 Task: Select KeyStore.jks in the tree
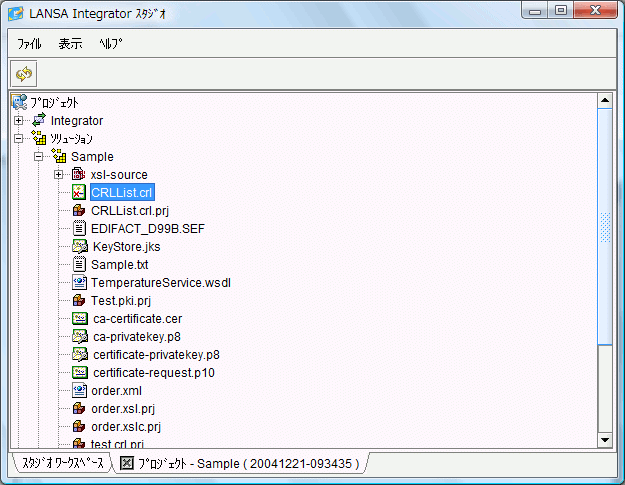(x=127, y=246)
